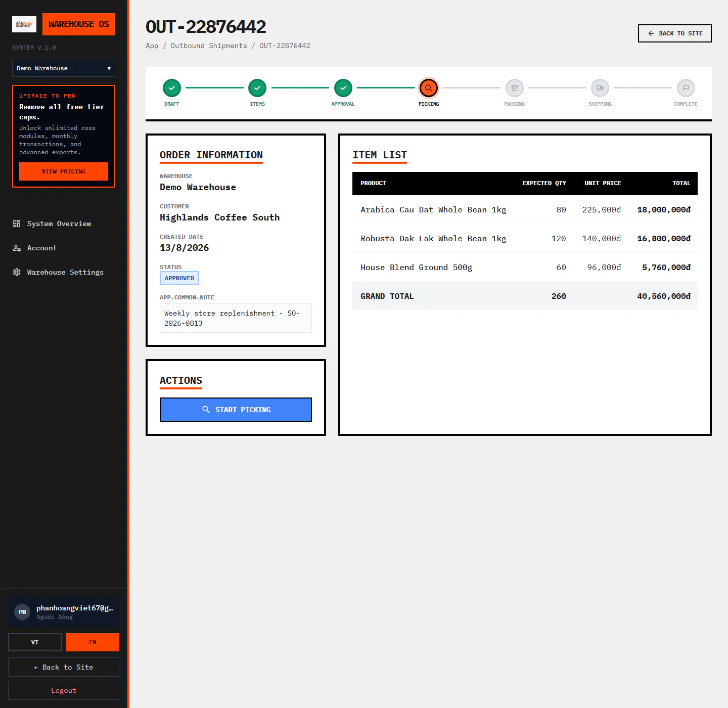Click the 225,000đ unit price
The height and width of the screenshot is (708, 728).
coord(602,210)
